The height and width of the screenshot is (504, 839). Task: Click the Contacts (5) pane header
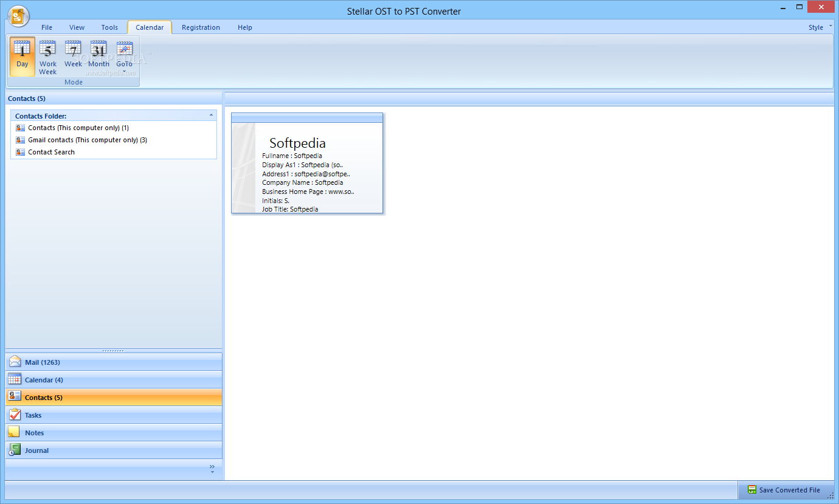(x=114, y=98)
